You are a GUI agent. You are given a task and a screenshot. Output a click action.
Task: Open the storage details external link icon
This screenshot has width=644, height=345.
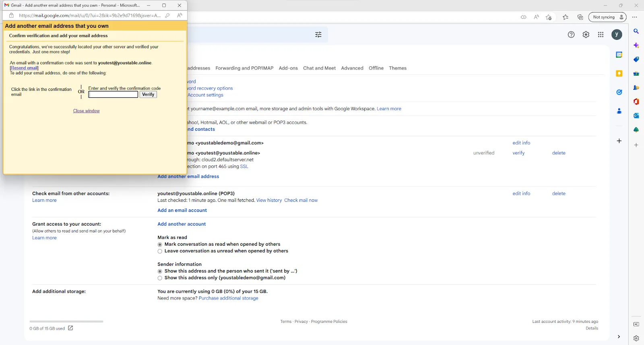(70, 328)
